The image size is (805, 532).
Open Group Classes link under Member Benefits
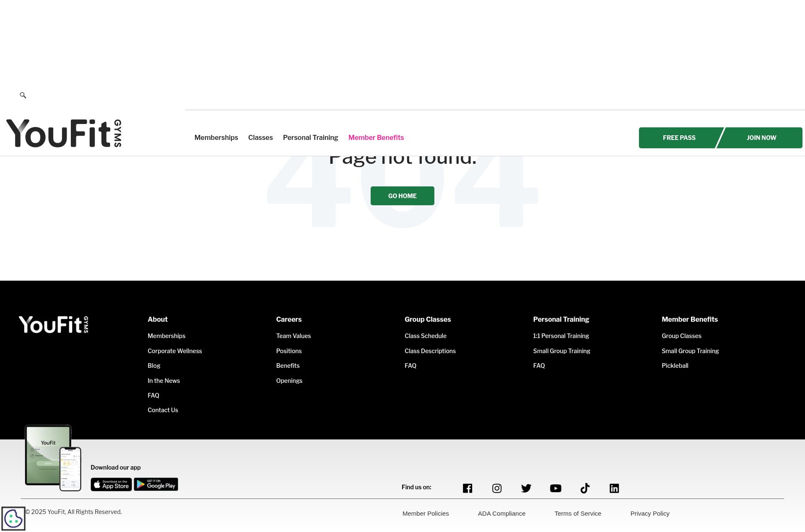[681, 336]
